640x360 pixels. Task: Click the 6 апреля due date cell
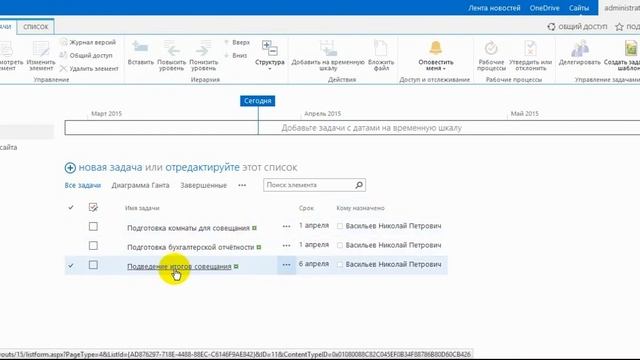click(x=313, y=264)
